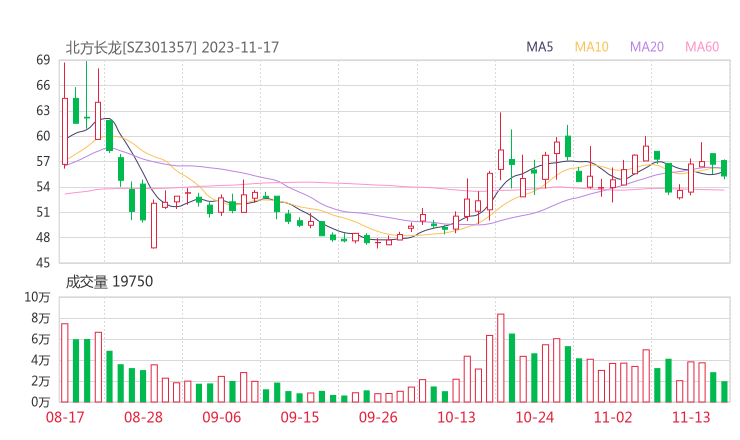Click the first volume bar on 08-17
Viewport: 740px width, 440px height.
(x=65, y=363)
